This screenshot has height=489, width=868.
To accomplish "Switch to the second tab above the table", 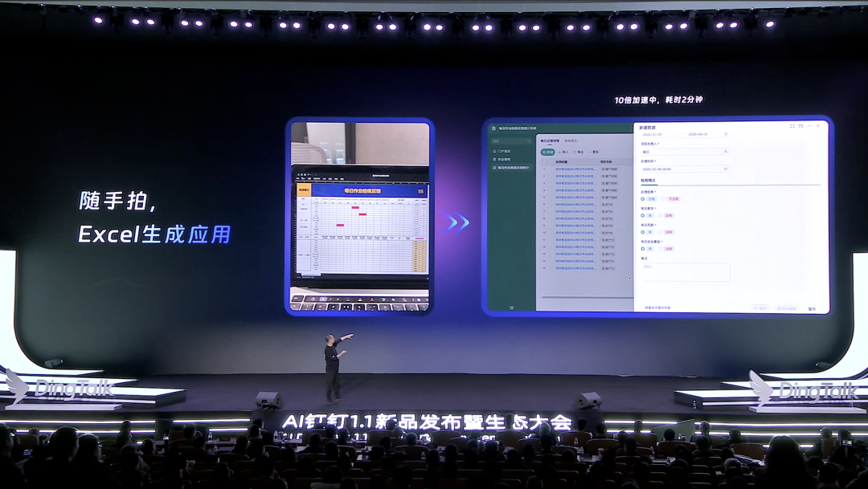I will 570,141.
